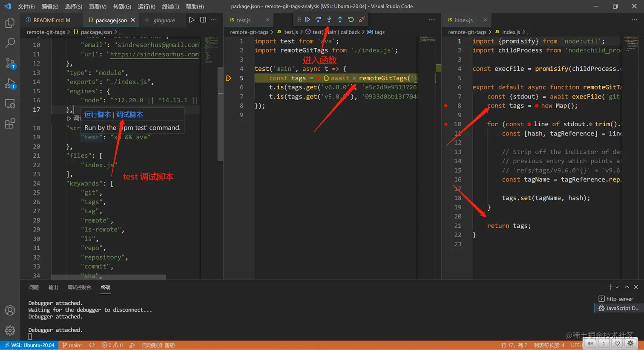Image resolution: width=644 pixels, height=350 pixels.
Task: Click the current-line debug marker at test.js line 5
Action: [228, 78]
